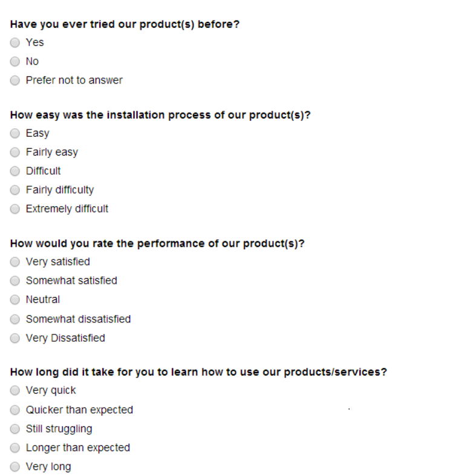Select Fairly easy installation option
Image resolution: width=453 pixels, height=476 pixels.
point(15,152)
